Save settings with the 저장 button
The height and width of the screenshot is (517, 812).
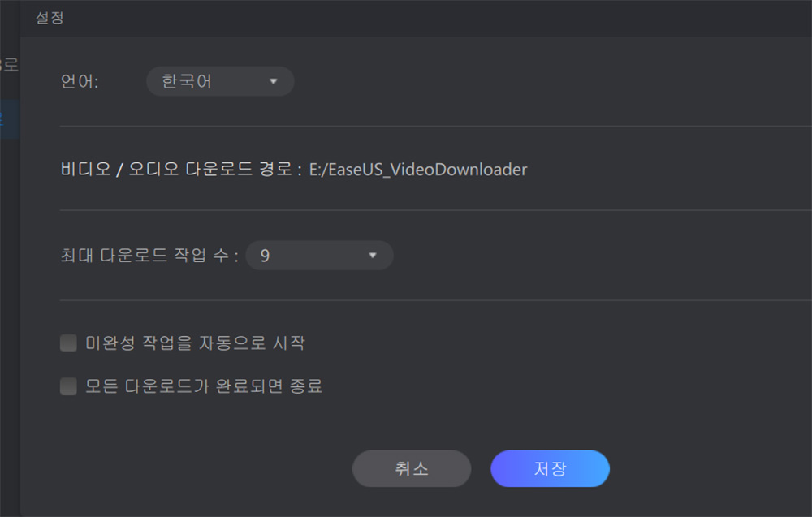(550, 468)
